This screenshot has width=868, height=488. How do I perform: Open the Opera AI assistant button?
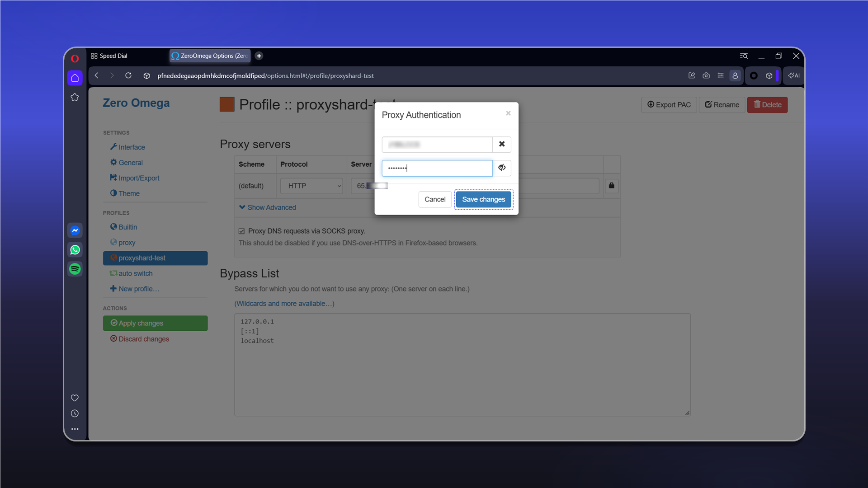coord(794,75)
